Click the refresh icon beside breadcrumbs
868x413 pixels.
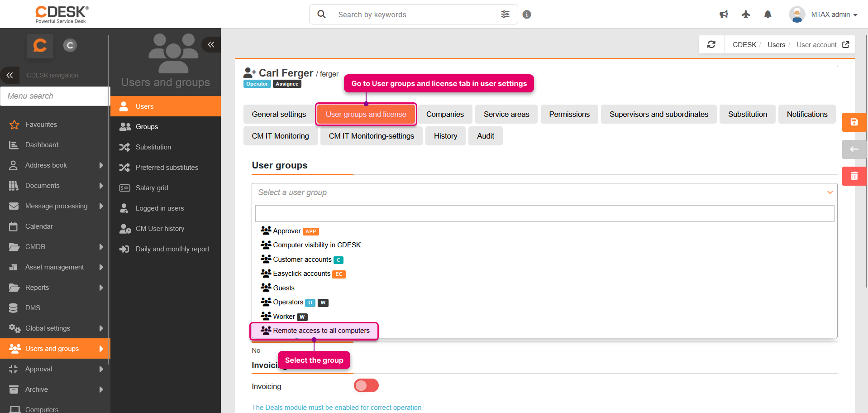pyautogui.click(x=711, y=44)
